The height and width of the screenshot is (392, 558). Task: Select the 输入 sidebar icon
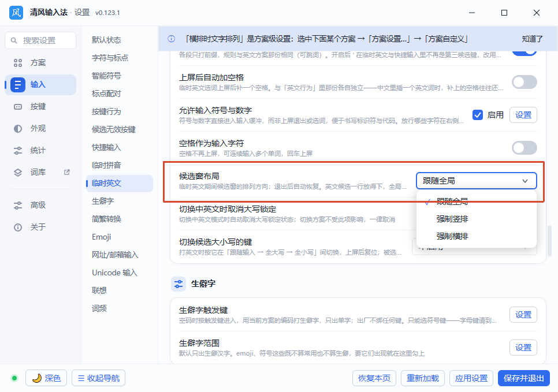18,85
